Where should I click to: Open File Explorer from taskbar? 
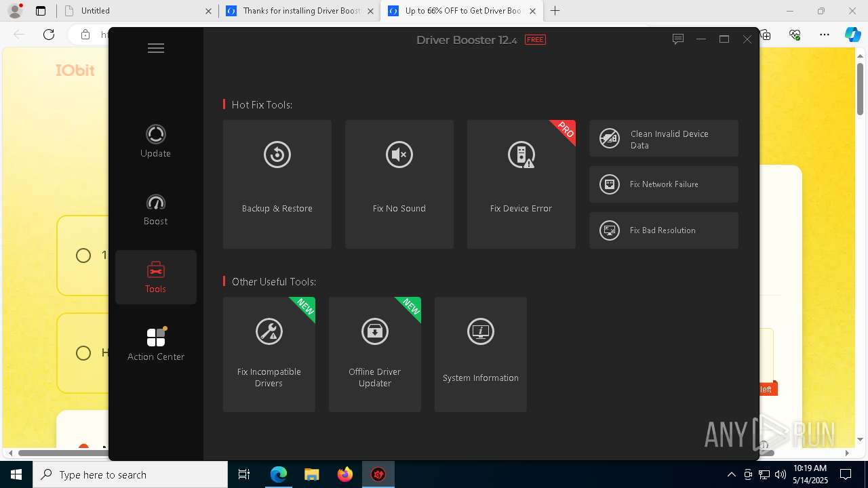[x=312, y=474]
